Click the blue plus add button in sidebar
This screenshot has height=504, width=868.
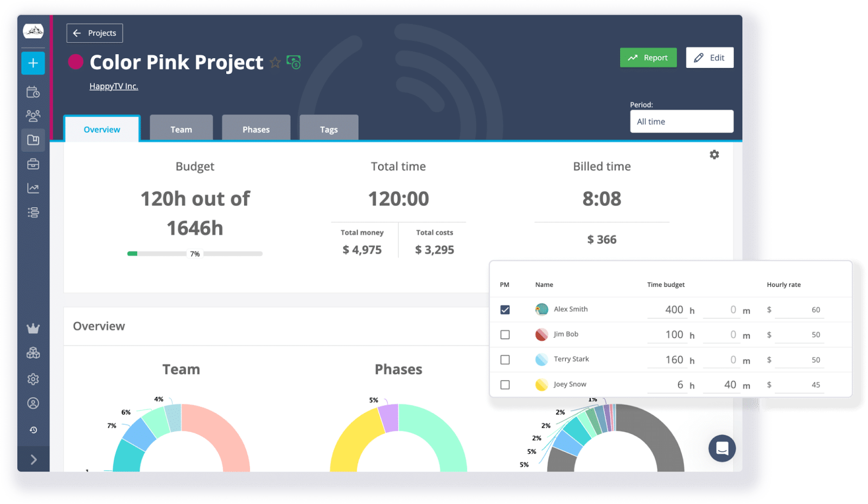[33, 63]
